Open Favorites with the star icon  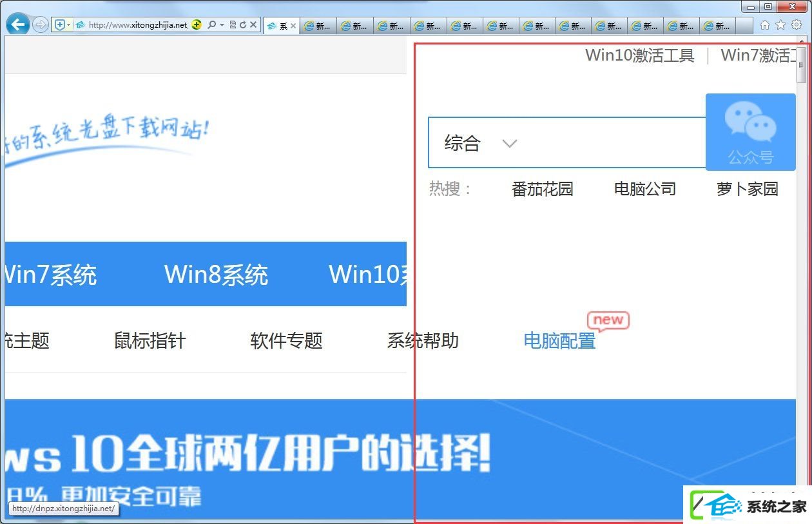(x=780, y=24)
